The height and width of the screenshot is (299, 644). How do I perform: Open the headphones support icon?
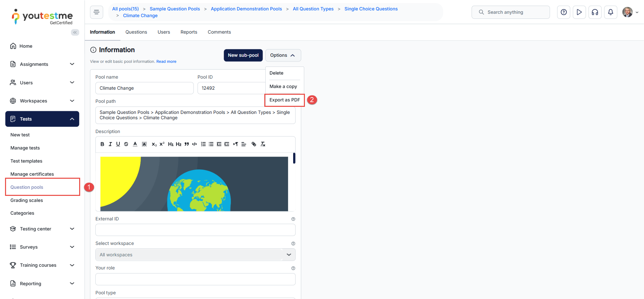(x=595, y=12)
